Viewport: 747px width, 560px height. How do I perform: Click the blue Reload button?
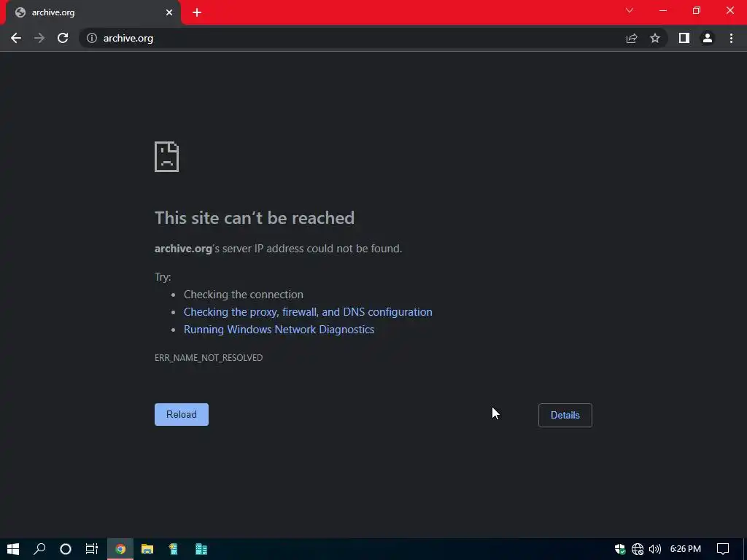182,414
